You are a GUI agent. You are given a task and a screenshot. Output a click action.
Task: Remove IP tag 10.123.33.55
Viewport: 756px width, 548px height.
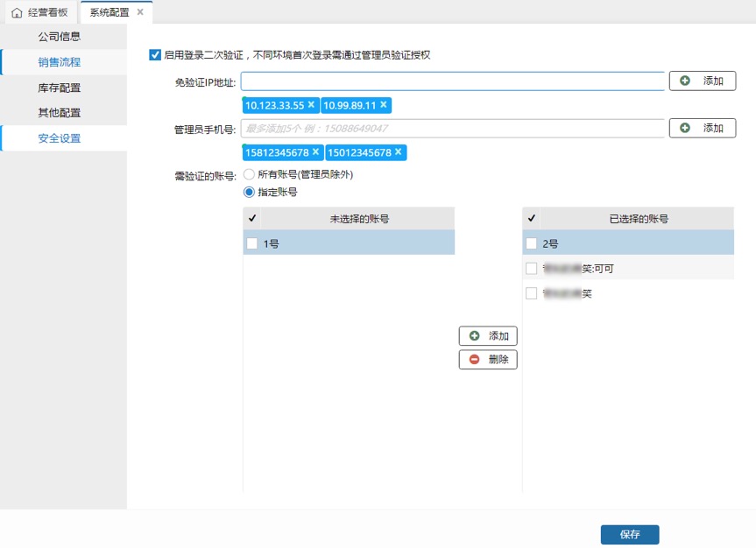click(x=311, y=105)
